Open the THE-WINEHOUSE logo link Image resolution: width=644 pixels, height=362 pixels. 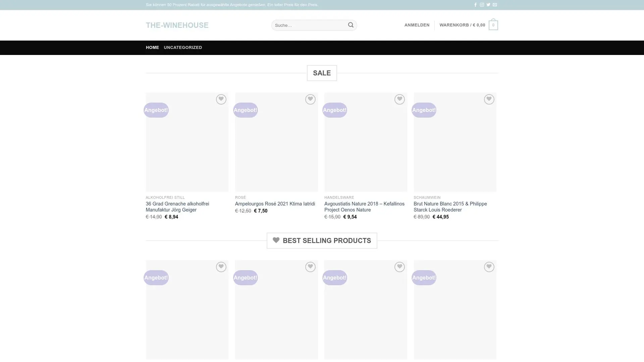tap(177, 25)
